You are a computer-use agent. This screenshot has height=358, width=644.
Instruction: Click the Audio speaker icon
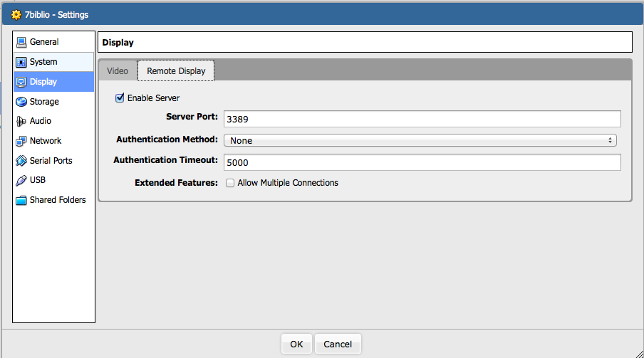[x=21, y=121]
